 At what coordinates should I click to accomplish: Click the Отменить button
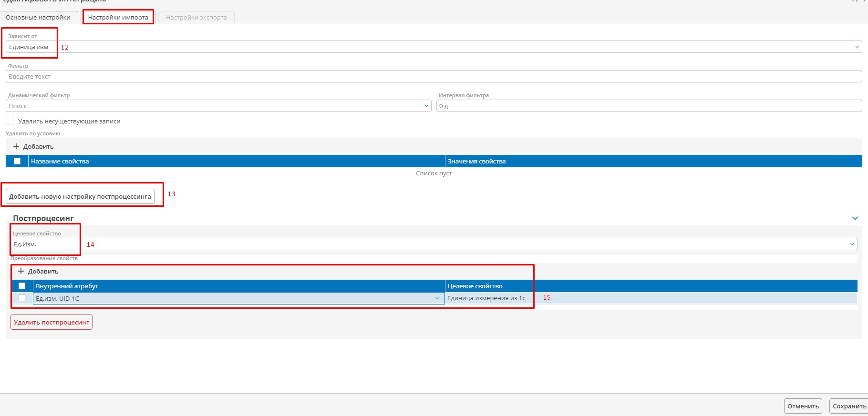(803, 406)
